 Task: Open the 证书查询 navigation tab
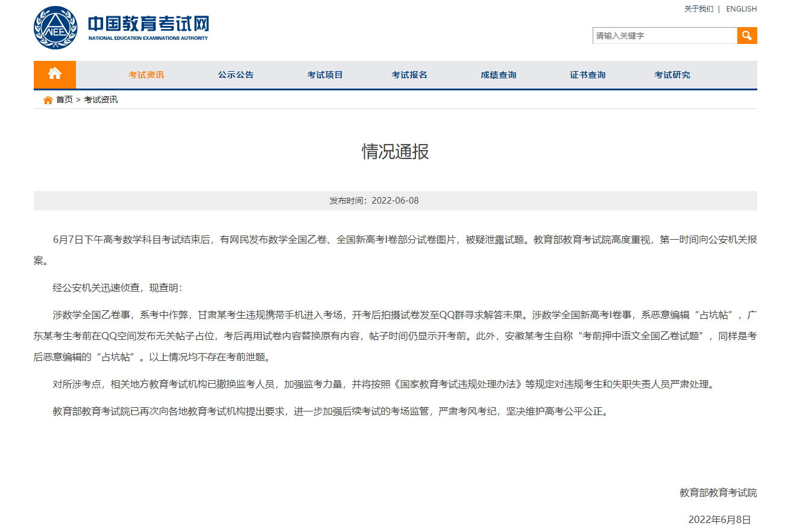pos(588,75)
